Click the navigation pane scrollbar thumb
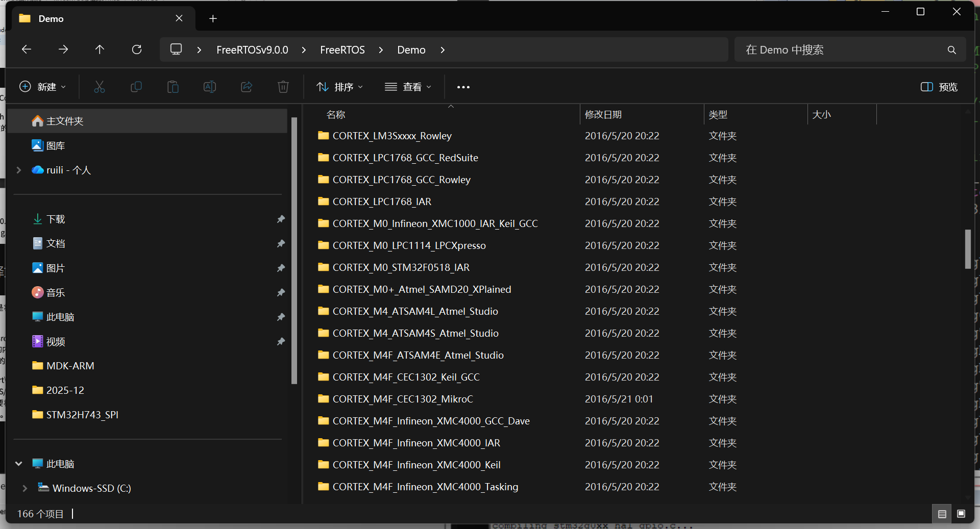Image resolution: width=980 pixels, height=529 pixels. (294, 250)
